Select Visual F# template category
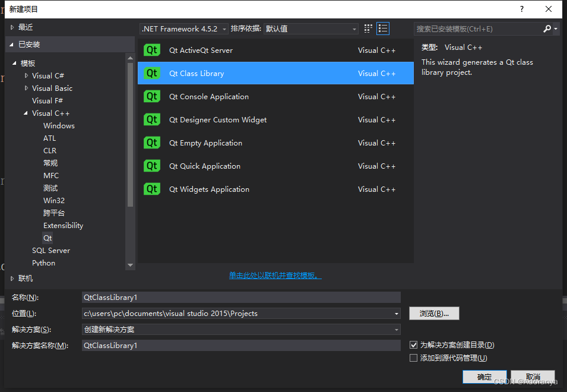567x392 pixels. coord(47,100)
